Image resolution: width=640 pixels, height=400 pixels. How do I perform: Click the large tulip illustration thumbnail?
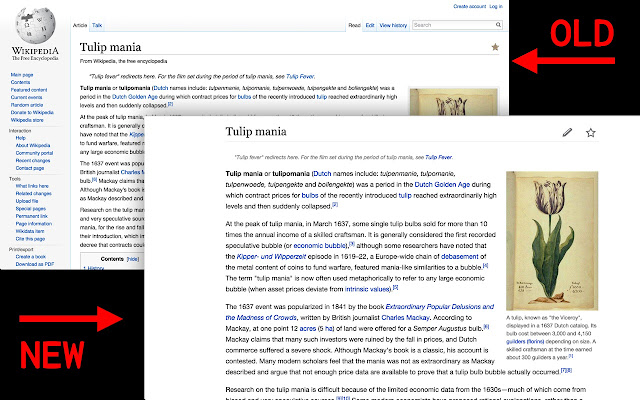click(552, 241)
